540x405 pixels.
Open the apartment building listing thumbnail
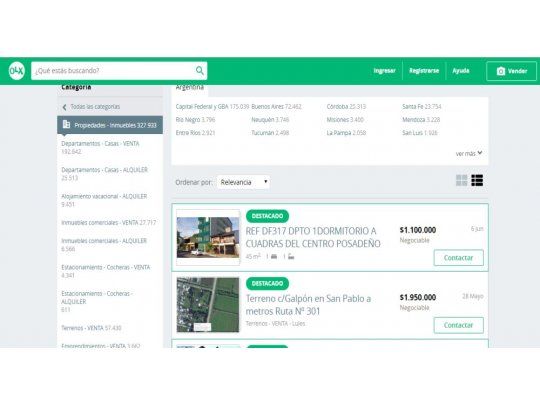pyautogui.click(x=208, y=237)
